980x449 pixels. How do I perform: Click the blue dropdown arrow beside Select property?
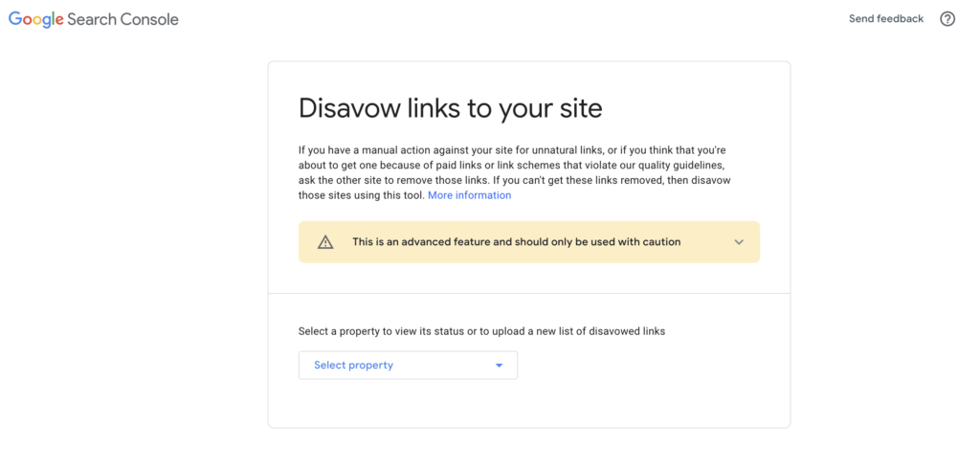click(x=499, y=366)
